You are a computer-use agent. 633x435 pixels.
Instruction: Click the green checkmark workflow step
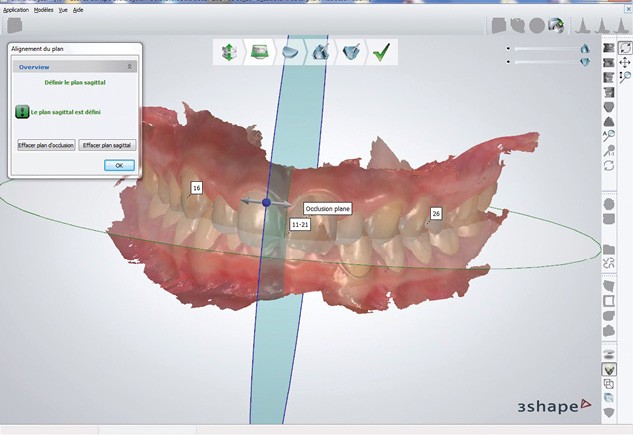coord(381,52)
